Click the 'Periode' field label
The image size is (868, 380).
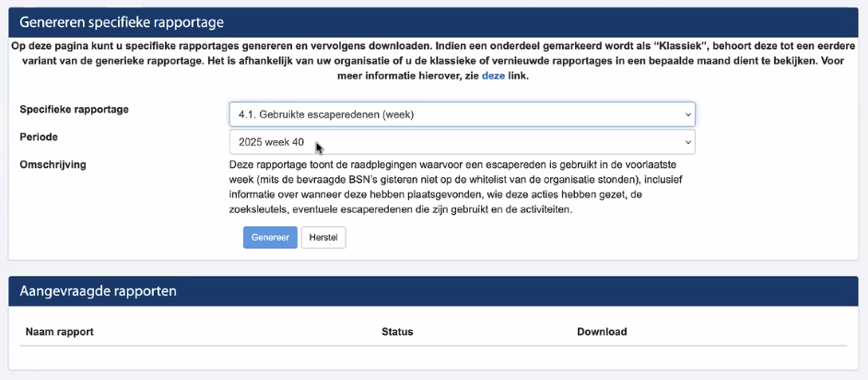tap(40, 137)
